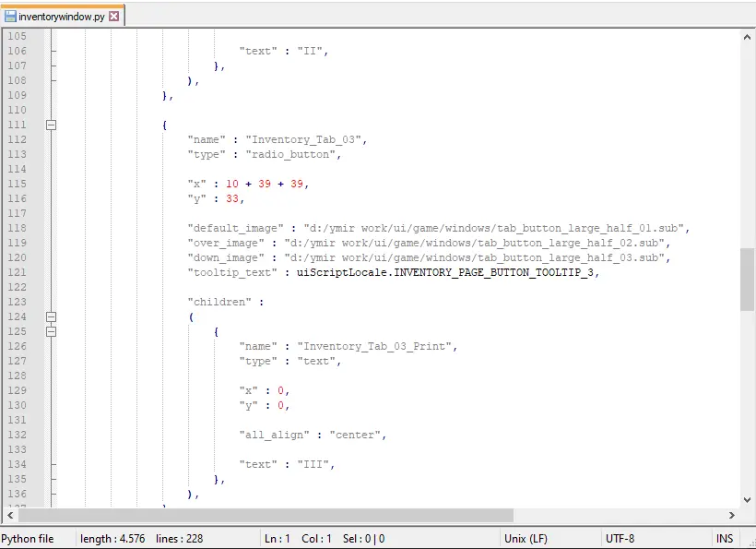Click the vertical scrollbar thumb
756x549 pixels.
tap(747, 280)
